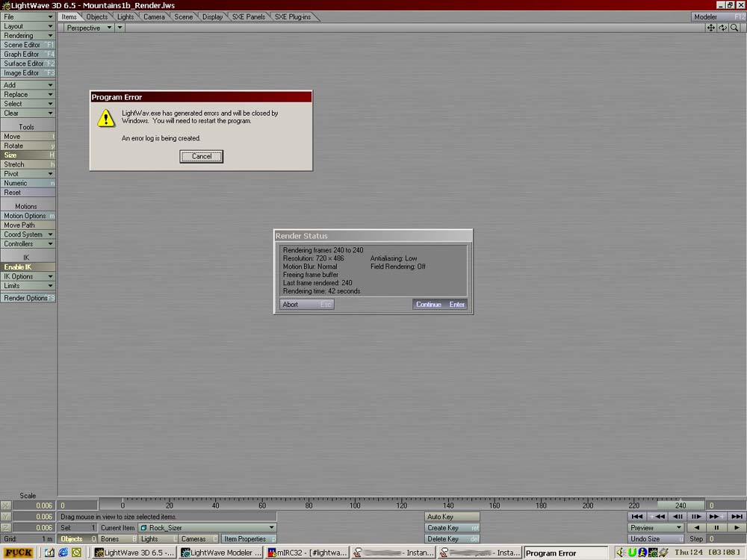This screenshot has width=747, height=560.
Task: Click the Show Desktop quick launch icon
Action: click(x=49, y=553)
